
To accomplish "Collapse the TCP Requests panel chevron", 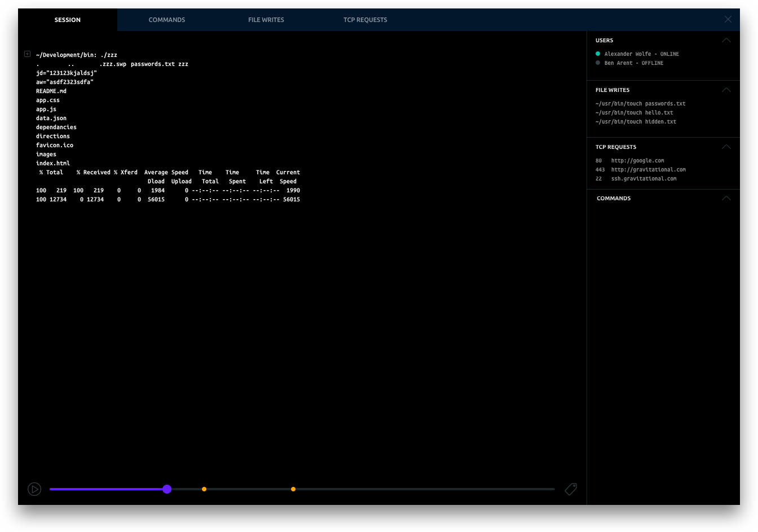I will tap(726, 147).
